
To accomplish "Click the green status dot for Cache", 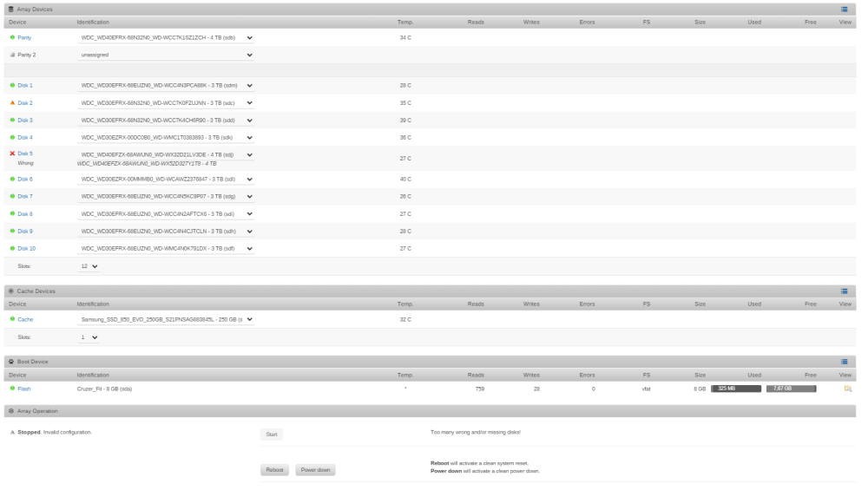I will 12,319.
